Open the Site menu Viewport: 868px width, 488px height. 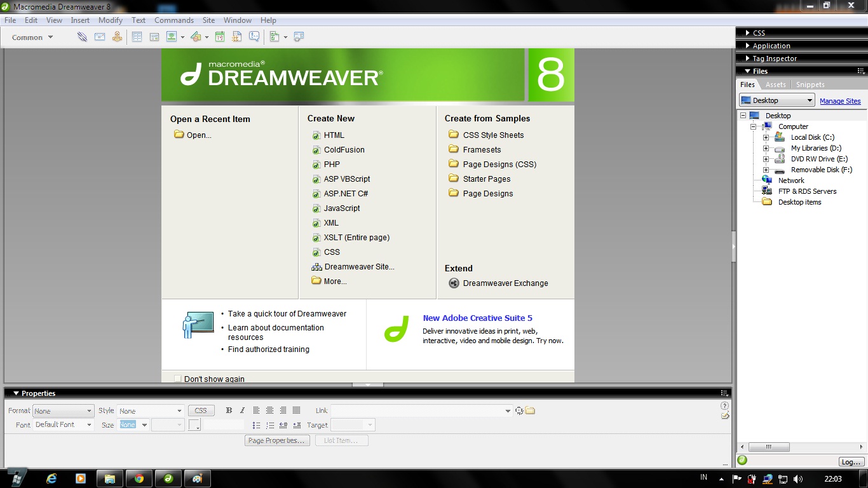point(208,20)
